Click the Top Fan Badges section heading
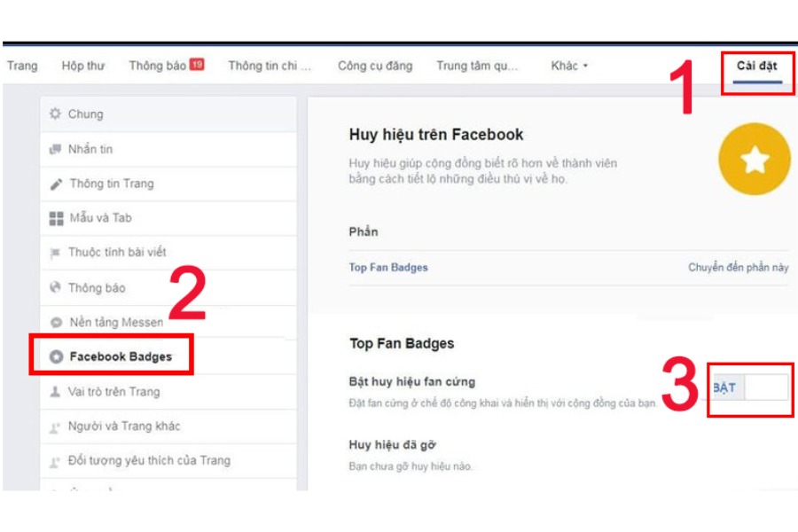The height and width of the screenshot is (532, 798). click(x=402, y=344)
